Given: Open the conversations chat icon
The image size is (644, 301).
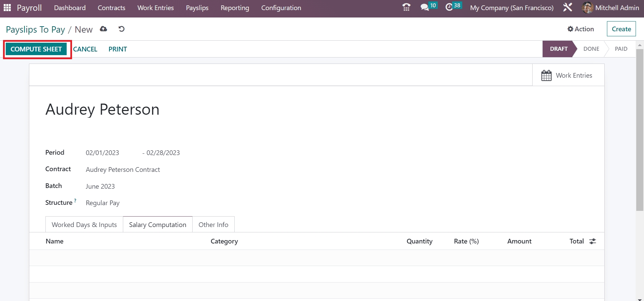Looking at the screenshot, I should (x=425, y=7).
